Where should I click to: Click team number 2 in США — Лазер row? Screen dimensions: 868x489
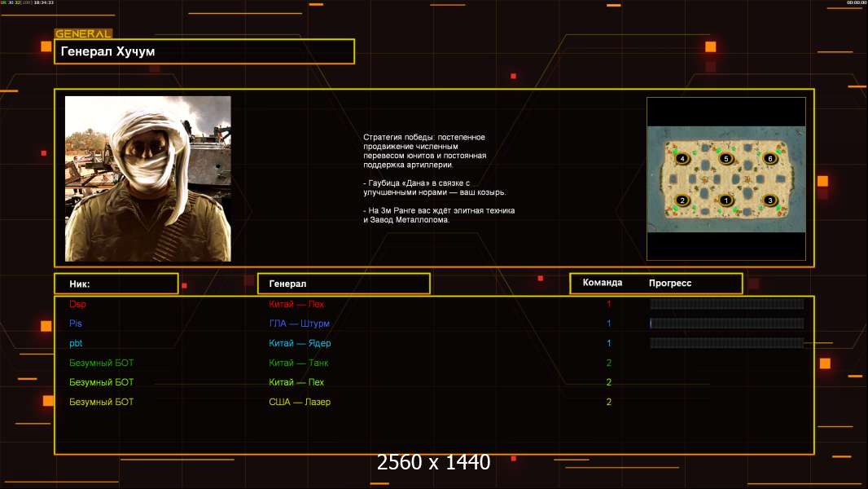[x=609, y=402]
